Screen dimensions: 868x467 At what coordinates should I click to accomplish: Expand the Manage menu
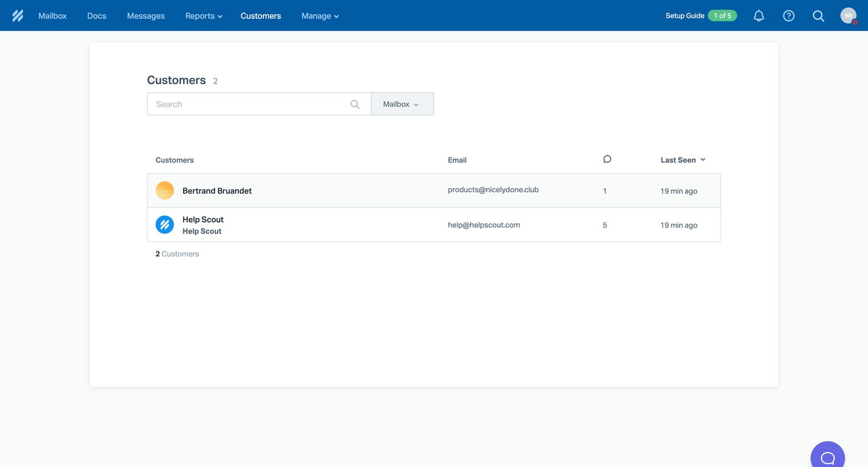320,16
